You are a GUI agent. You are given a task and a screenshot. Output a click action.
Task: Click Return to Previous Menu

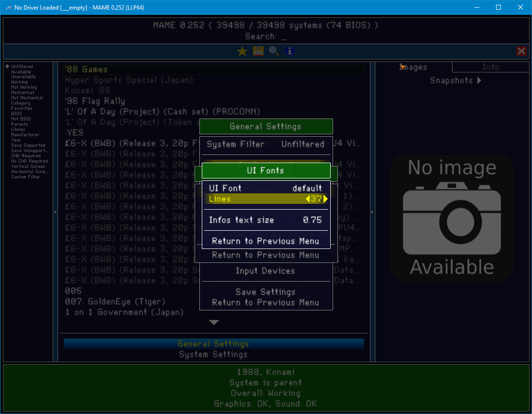[x=266, y=241]
